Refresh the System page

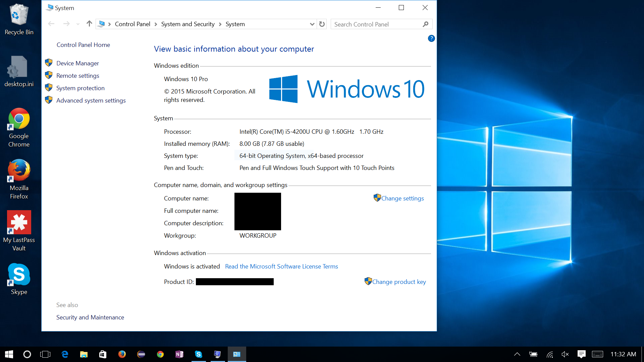322,24
